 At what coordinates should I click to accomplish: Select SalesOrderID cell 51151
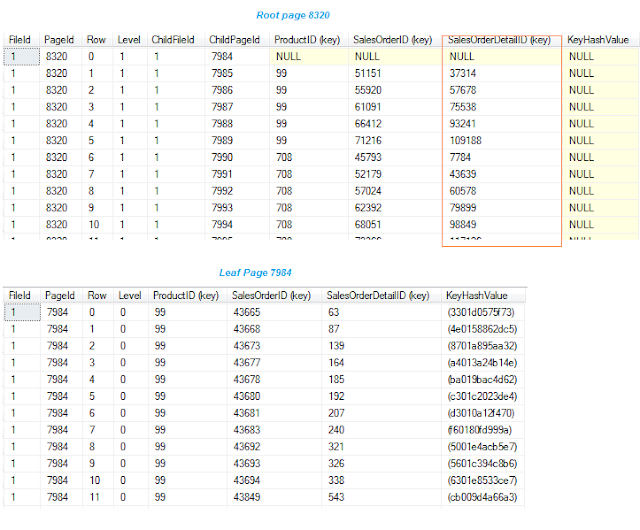click(x=395, y=73)
